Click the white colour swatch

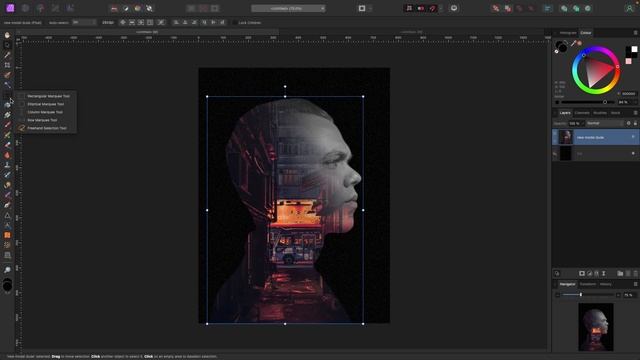click(x=634, y=49)
